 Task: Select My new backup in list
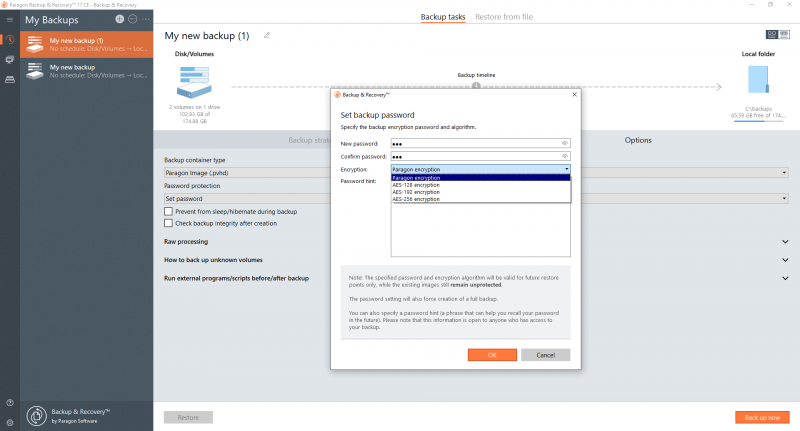(87, 71)
